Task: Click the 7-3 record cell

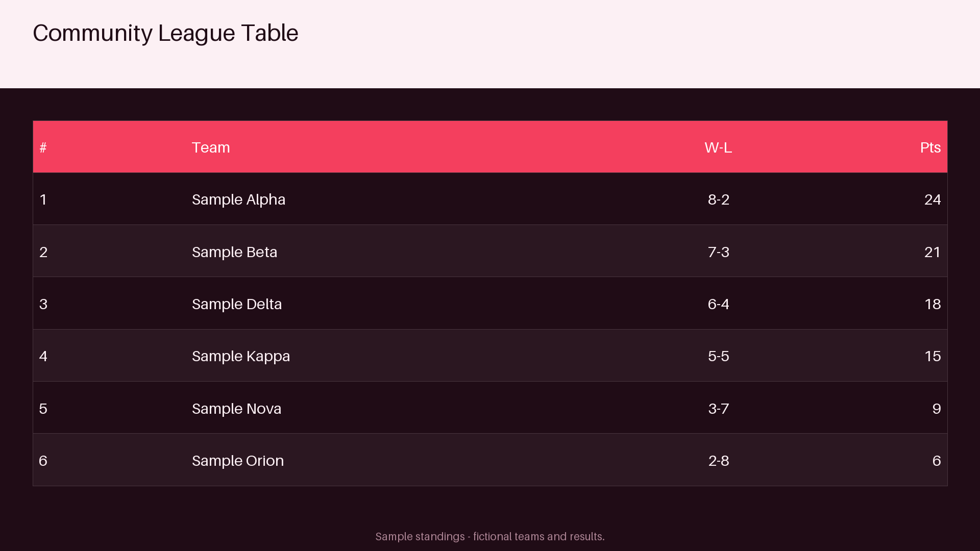Action: 718,252
